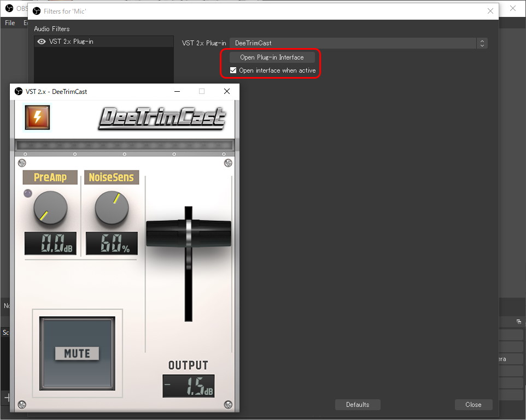Click the purple indicator LED beside PreAmp

pyautogui.click(x=28, y=193)
